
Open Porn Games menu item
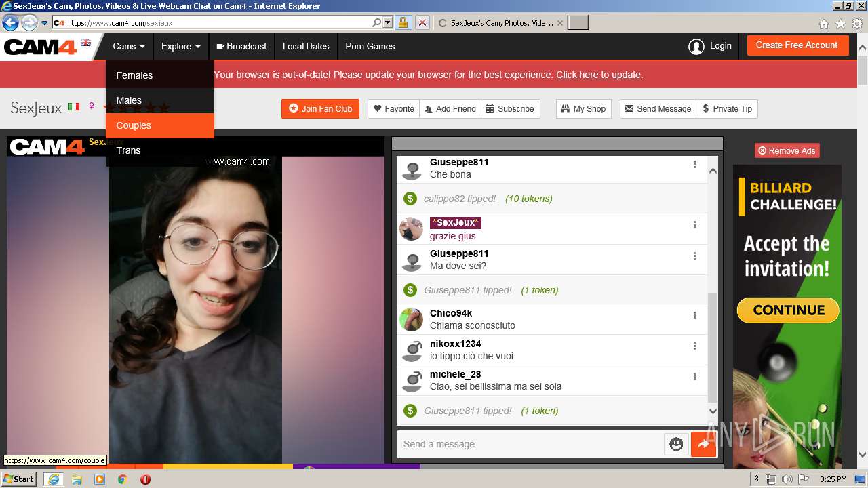(370, 46)
